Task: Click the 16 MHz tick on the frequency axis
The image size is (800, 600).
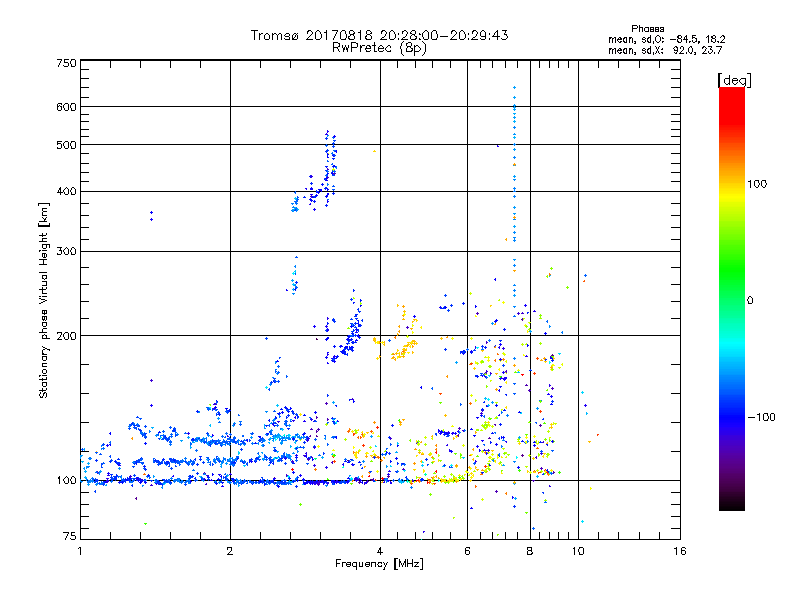Action: pos(678,551)
